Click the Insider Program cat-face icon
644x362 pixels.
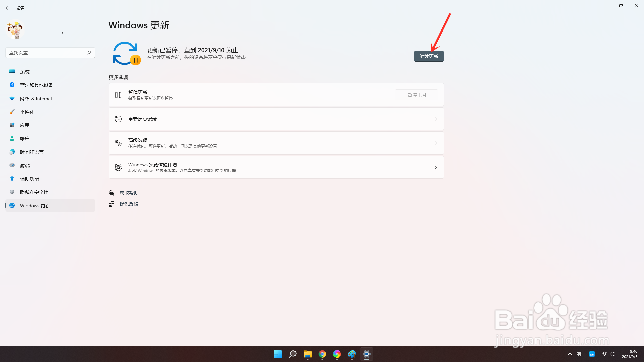click(118, 167)
